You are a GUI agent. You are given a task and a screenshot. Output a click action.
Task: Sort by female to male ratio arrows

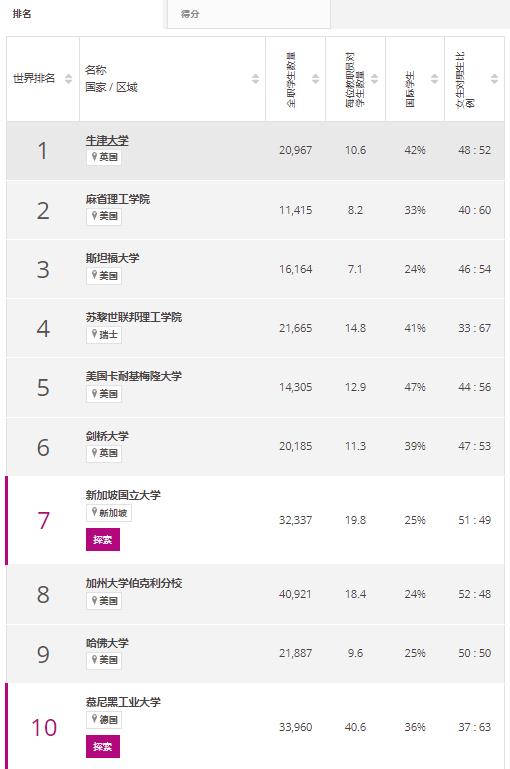click(494, 78)
